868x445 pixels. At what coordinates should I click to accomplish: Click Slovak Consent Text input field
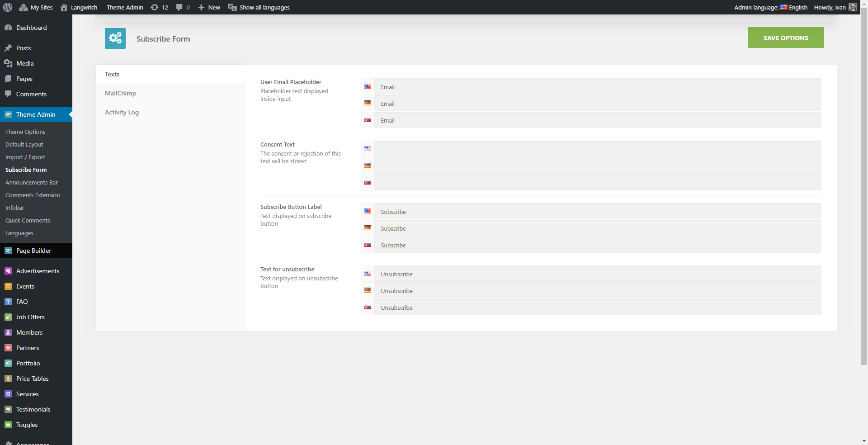(598, 183)
